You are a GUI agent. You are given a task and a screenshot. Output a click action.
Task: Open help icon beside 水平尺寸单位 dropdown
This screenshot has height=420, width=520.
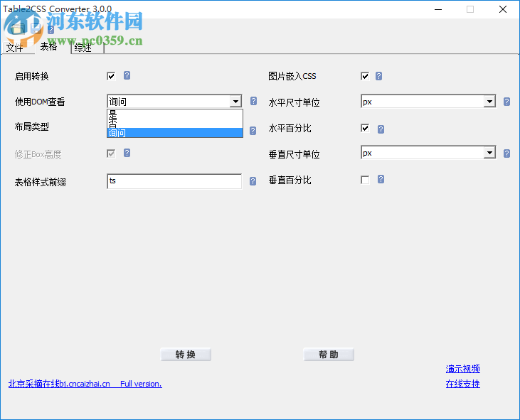point(506,102)
